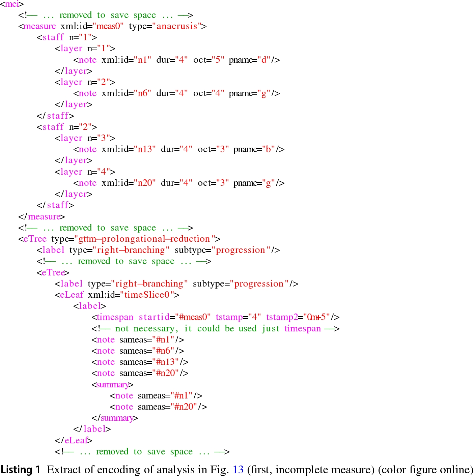Click the note id "n13" definition line
Image resolution: width=473 pixels, height=476 pixels.
179,149
